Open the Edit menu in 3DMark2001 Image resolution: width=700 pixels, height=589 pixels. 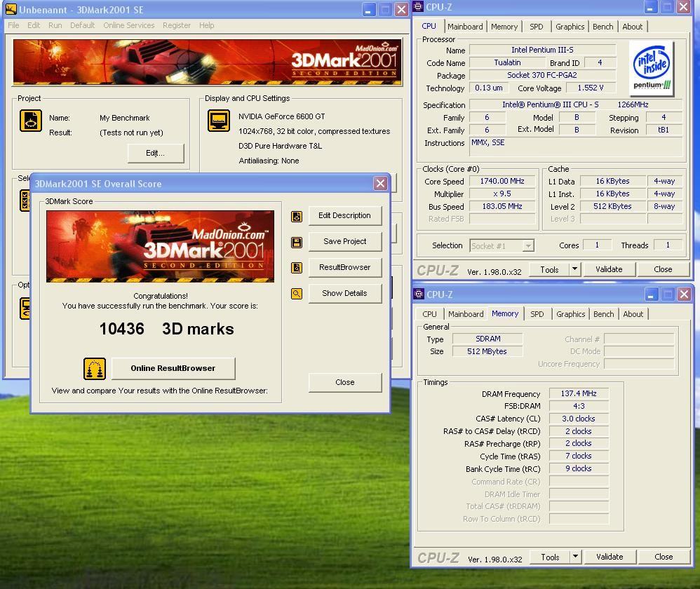(34, 25)
